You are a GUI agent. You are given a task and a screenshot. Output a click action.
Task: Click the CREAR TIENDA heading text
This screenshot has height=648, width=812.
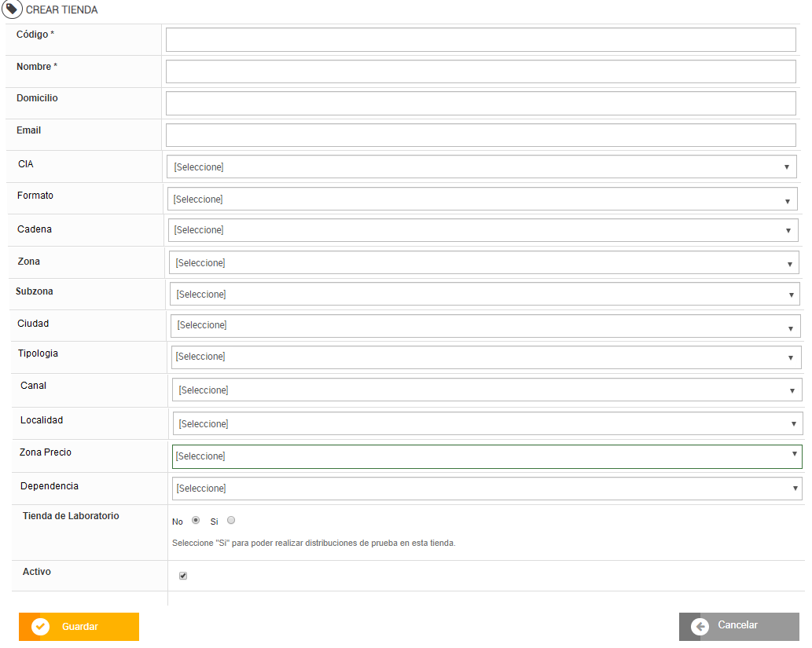tap(61, 10)
